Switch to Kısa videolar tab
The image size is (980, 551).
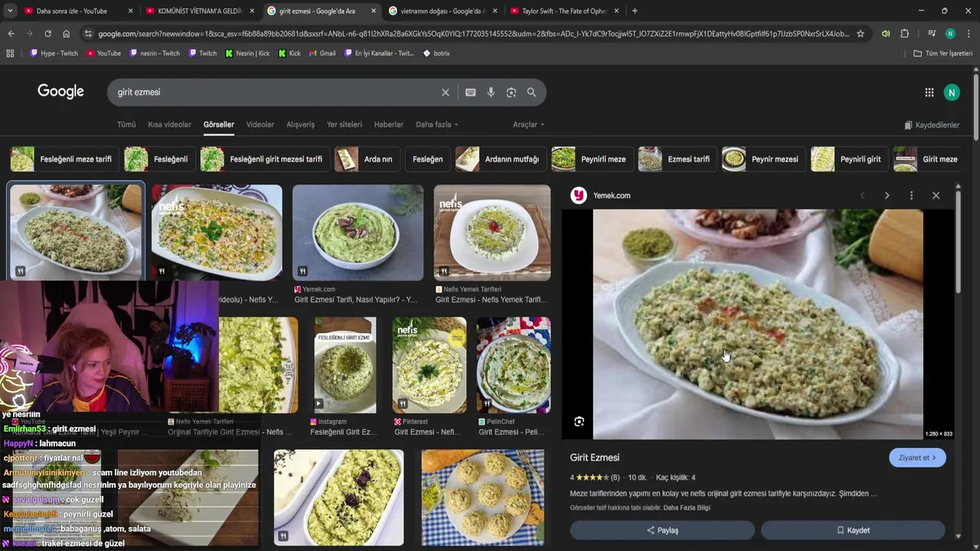(x=169, y=125)
